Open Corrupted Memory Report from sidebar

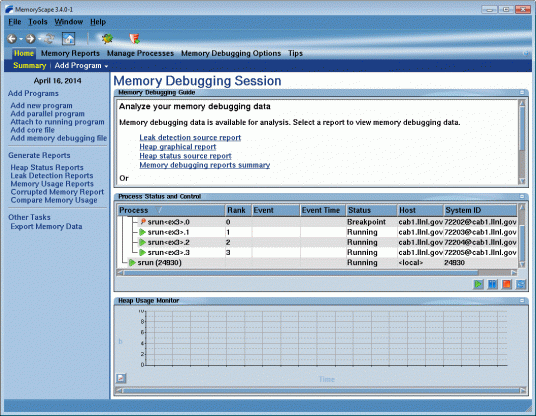click(x=57, y=192)
